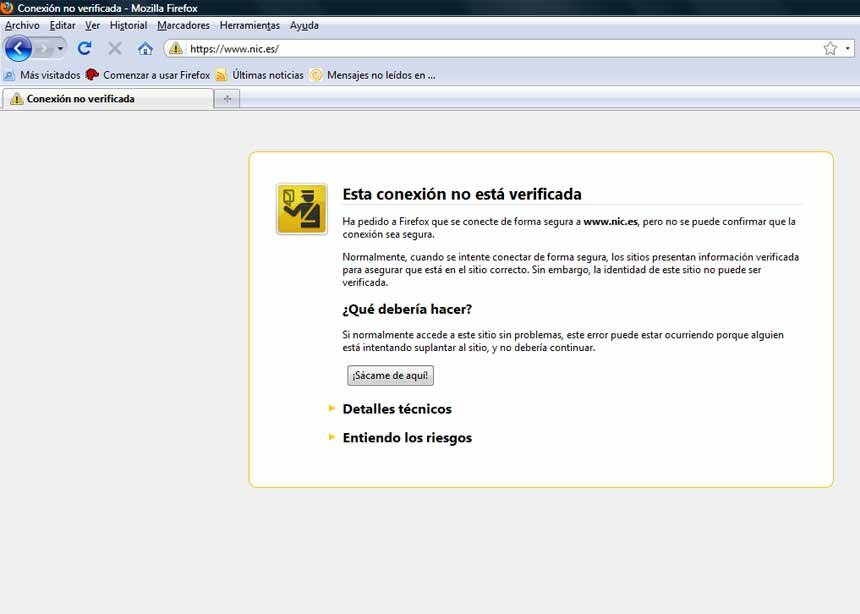
Task: Click the forward navigation arrow button
Action: click(44, 48)
